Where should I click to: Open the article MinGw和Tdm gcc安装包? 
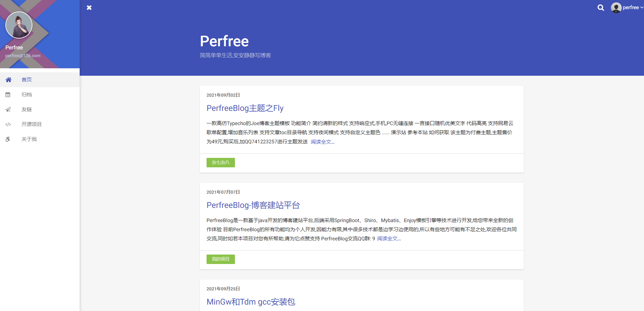pos(251,302)
